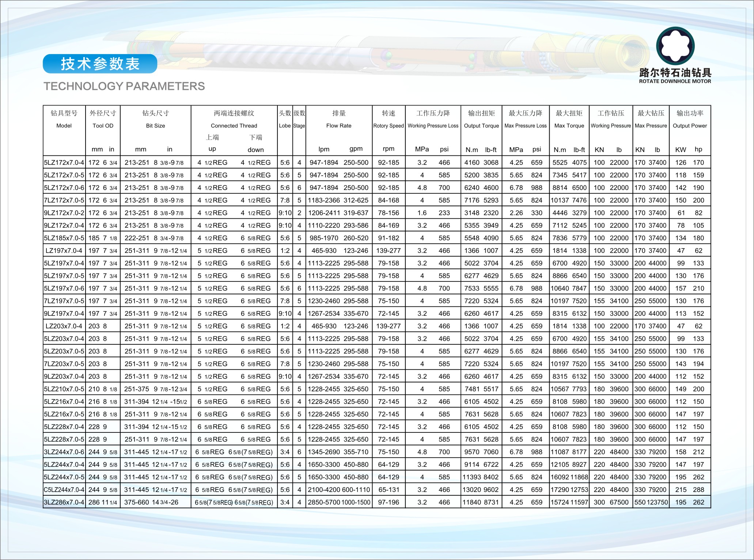Click rotary speed value 78-156
This screenshot has width=754, height=560.
[389, 213]
